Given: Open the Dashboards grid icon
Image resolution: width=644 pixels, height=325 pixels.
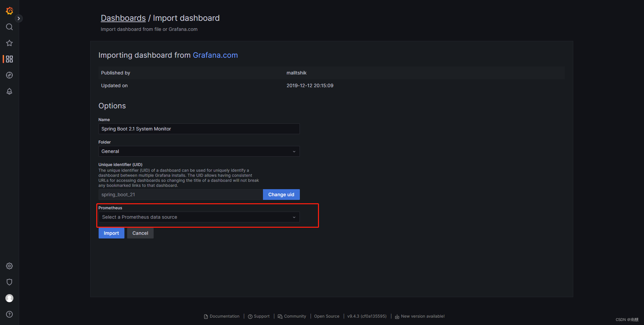Looking at the screenshot, I should pyautogui.click(x=9, y=59).
